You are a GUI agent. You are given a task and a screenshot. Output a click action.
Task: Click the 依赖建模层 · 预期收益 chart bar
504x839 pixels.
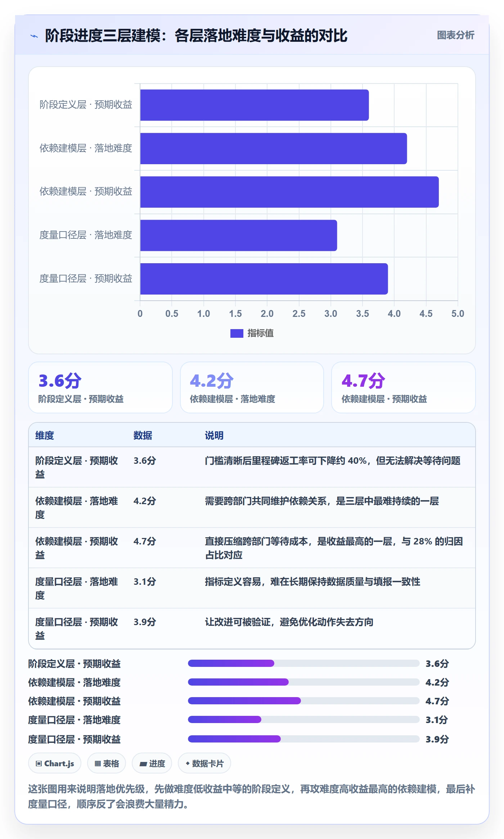[289, 192]
